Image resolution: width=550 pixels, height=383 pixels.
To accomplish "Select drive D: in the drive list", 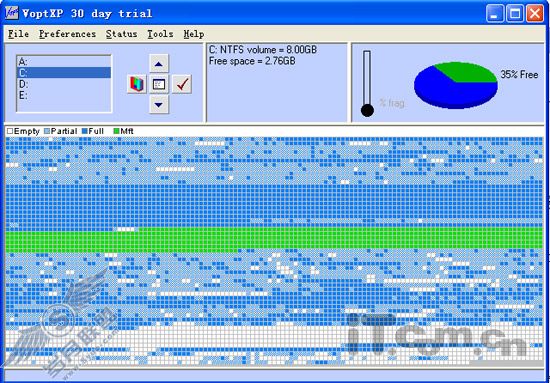I will 64,84.
